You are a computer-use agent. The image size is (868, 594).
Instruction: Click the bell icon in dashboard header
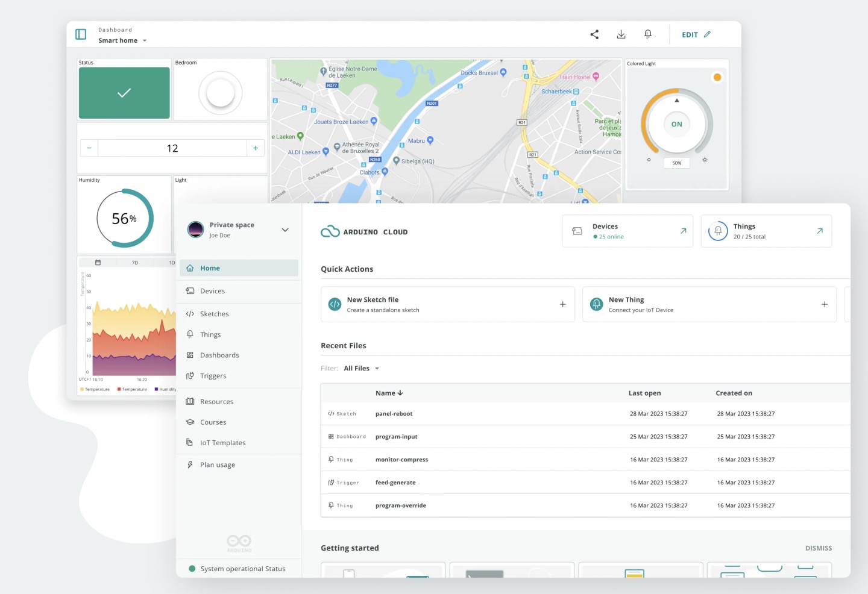click(x=648, y=34)
